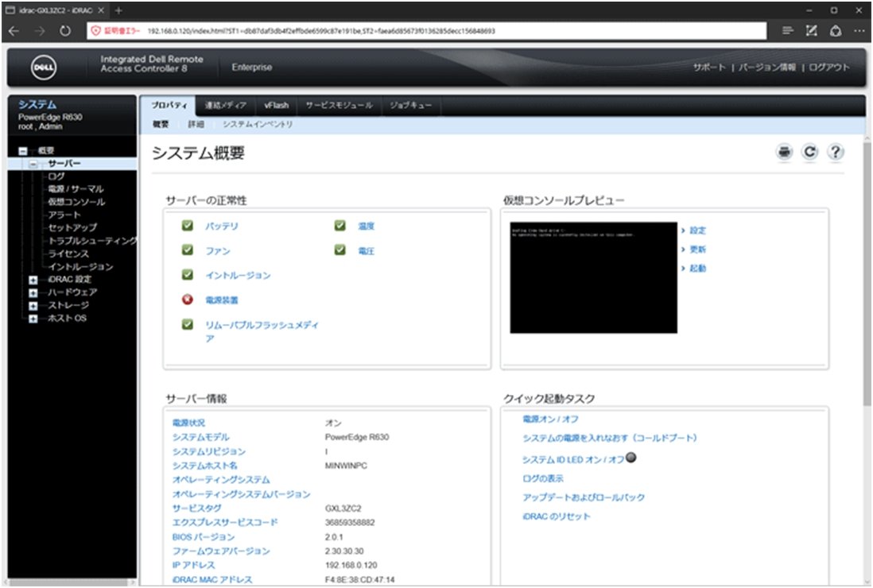Image resolution: width=873 pixels, height=588 pixels.
Task: Expand the ホスト OS tree node
Action: 33,319
